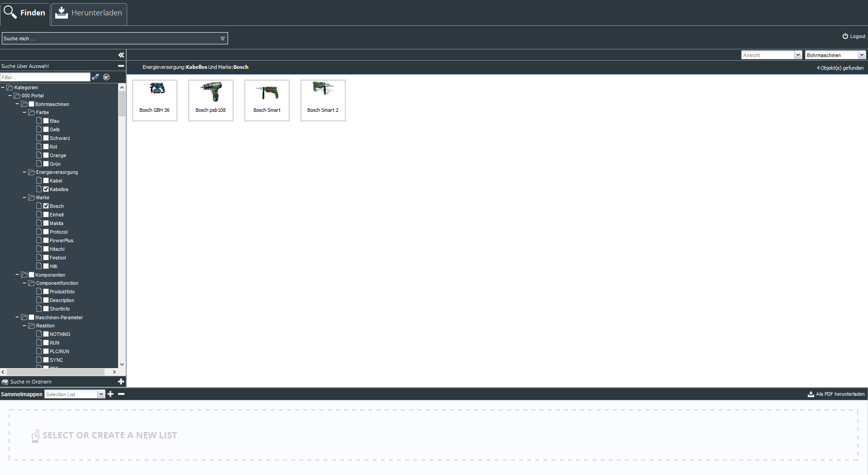Click 'SELECT OR CREATE A NEW LIST' placeholder
This screenshot has width=868, height=475.
tap(110, 436)
